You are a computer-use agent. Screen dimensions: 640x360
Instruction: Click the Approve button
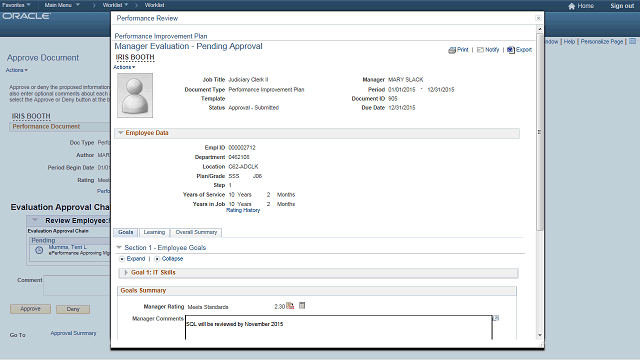pos(31,309)
